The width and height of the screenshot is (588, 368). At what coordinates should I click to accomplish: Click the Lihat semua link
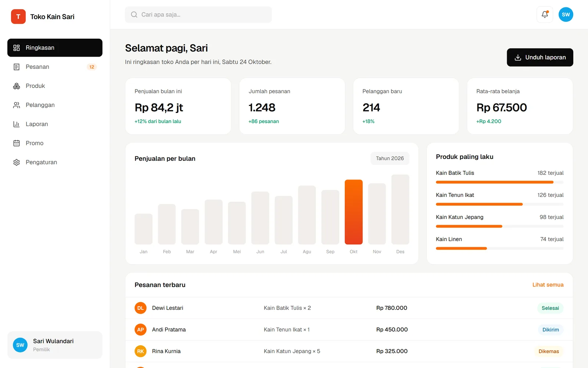(x=548, y=285)
